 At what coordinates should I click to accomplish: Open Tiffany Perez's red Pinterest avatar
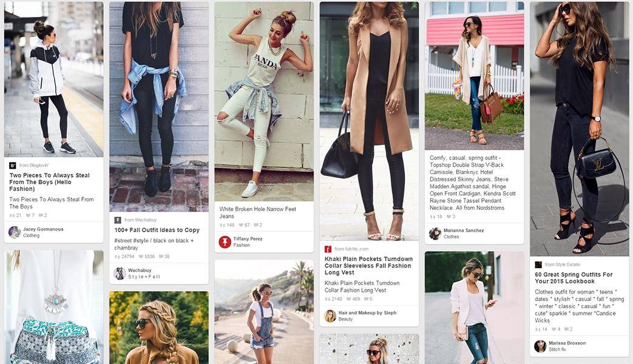coord(225,241)
